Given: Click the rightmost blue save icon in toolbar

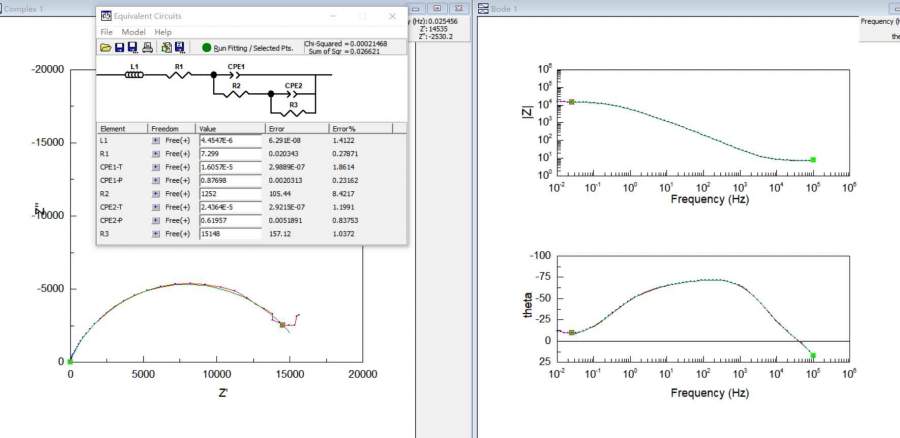Looking at the screenshot, I should pos(179,47).
